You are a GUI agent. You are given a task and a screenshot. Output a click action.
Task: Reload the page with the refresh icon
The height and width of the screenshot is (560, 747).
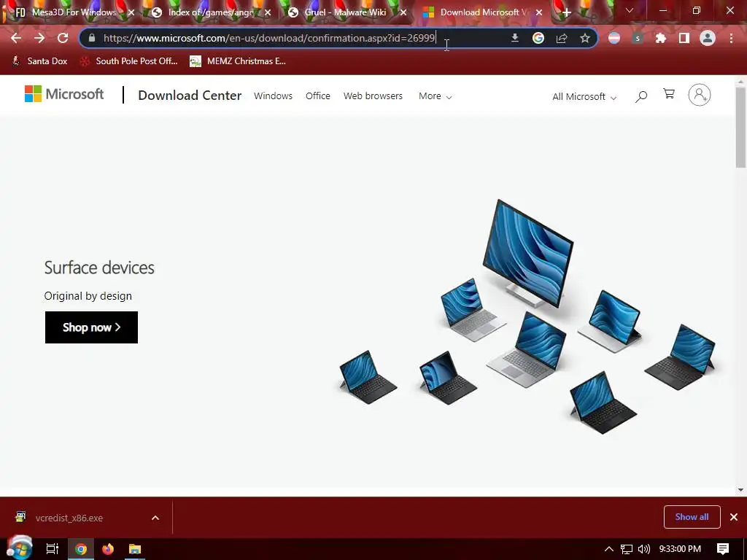click(63, 38)
